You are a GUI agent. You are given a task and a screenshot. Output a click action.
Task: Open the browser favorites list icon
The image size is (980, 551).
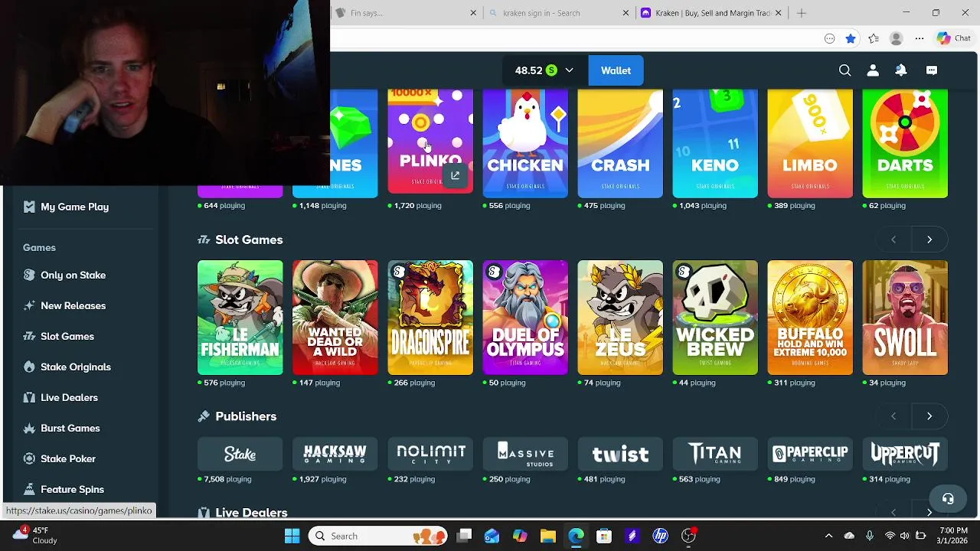[x=874, y=38]
